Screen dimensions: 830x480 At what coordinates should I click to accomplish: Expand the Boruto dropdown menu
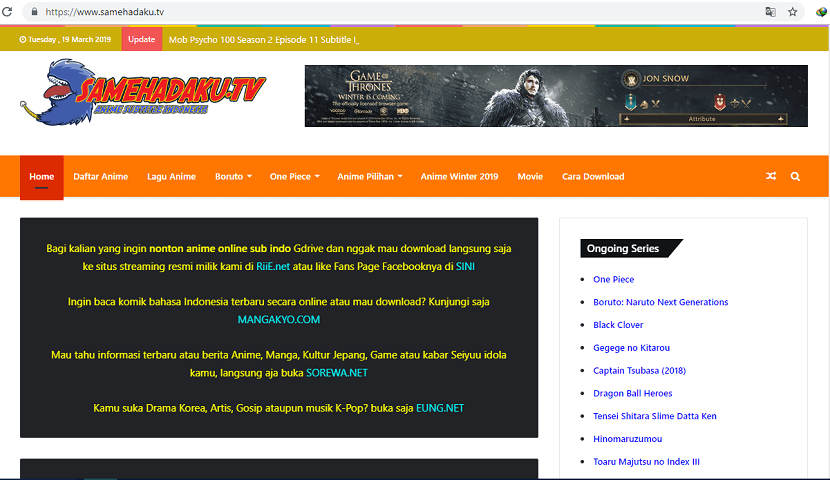[233, 177]
